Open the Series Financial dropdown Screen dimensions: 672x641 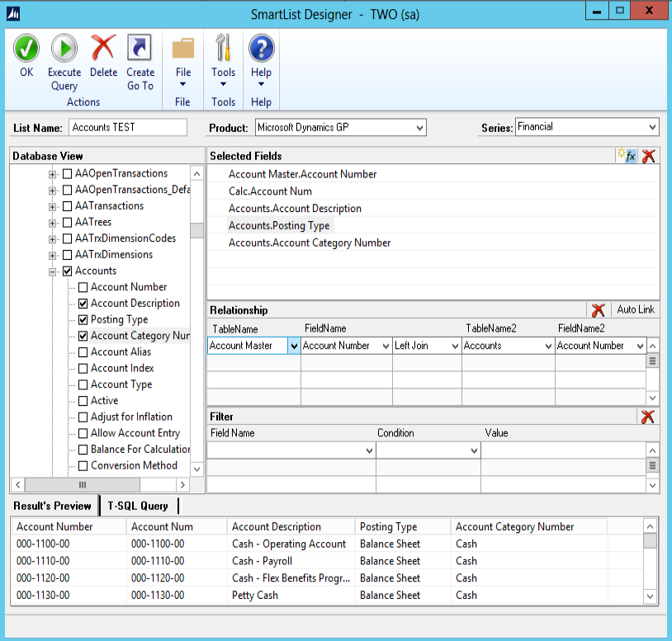[652, 127]
